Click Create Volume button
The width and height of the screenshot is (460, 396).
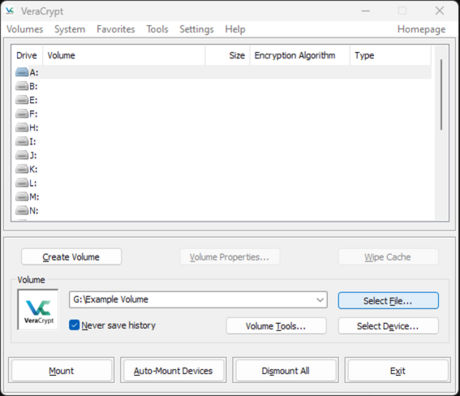71,257
